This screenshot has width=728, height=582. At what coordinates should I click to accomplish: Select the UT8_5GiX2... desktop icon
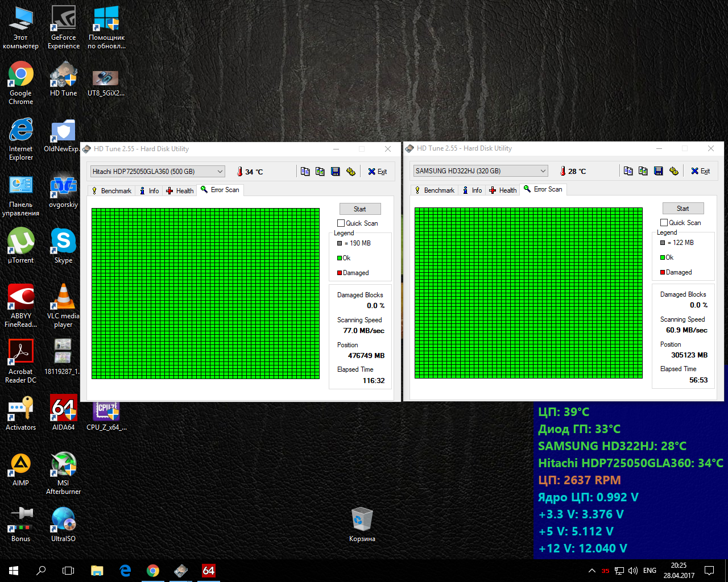tap(106, 82)
